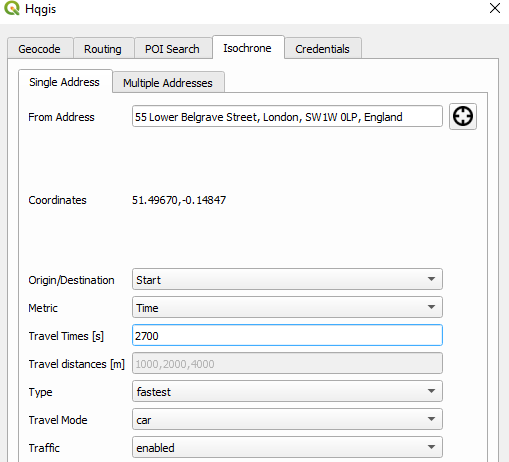The width and height of the screenshot is (509, 462).
Task: Open the Metric dropdown showing Time
Action: 287,307
